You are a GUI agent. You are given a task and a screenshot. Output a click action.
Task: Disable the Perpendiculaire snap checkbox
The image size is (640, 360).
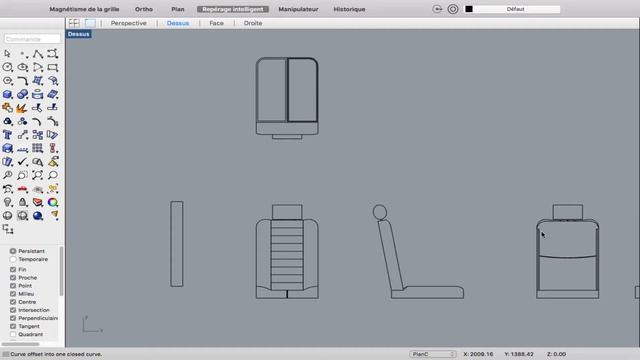[x=13, y=318]
